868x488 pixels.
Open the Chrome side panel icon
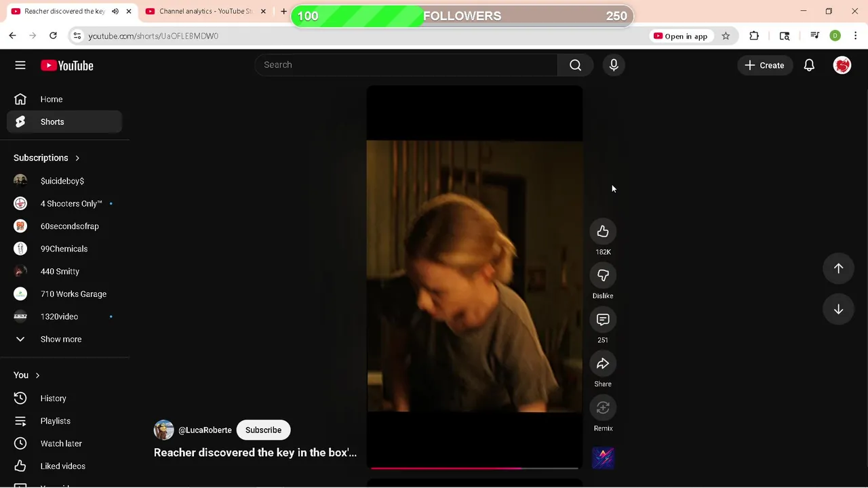coord(785,36)
